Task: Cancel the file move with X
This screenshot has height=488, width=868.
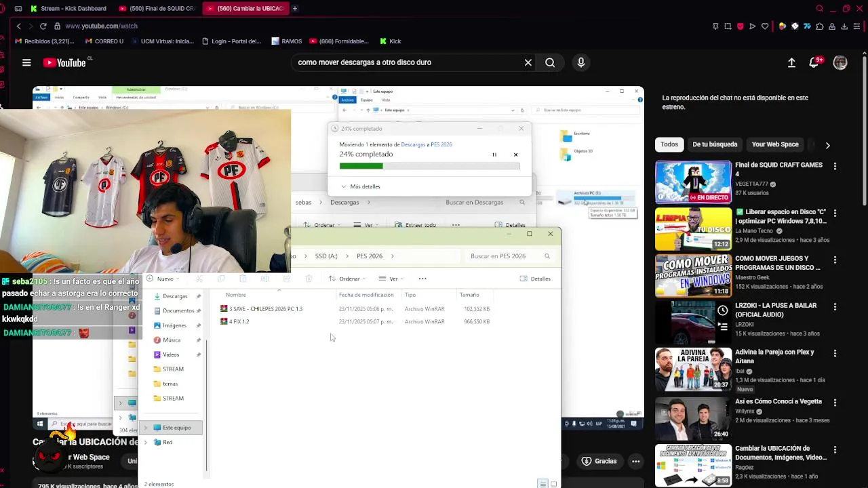Action: 515,155
